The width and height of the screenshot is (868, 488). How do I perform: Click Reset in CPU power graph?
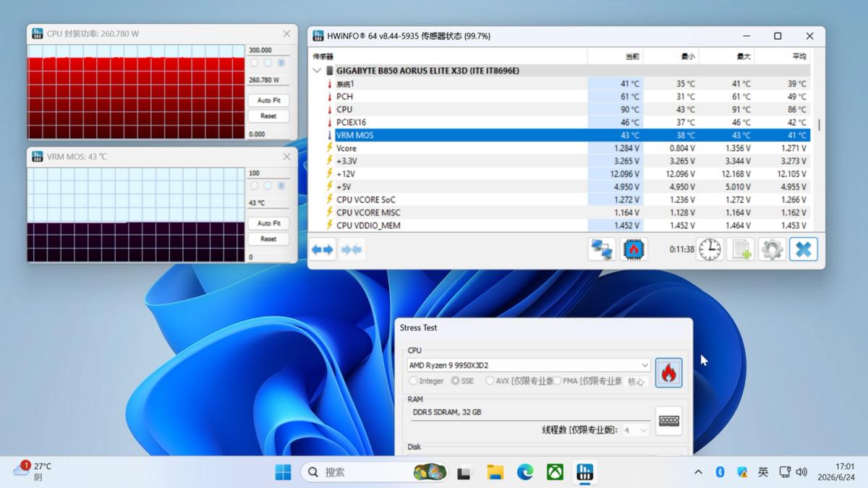click(x=268, y=116)
